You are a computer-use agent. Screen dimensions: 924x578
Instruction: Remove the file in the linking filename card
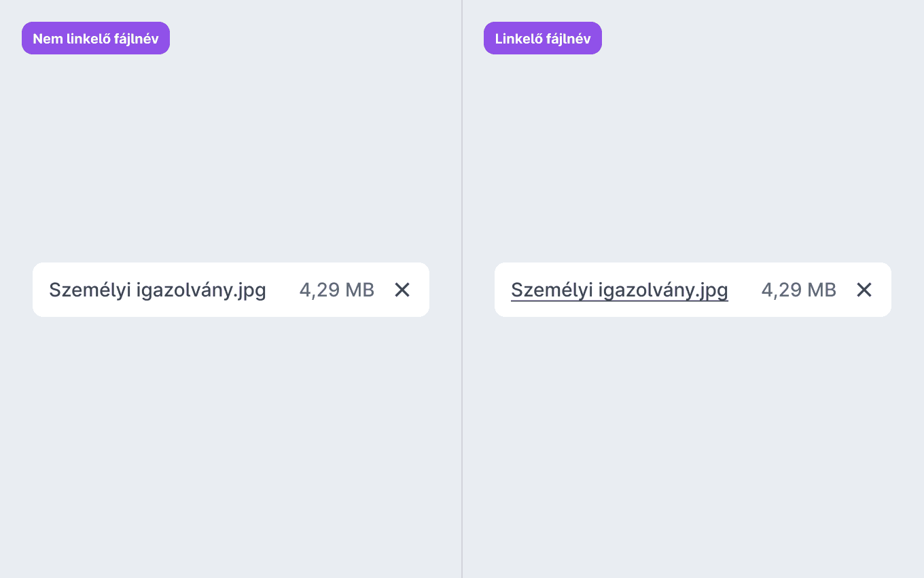[864, 290]
